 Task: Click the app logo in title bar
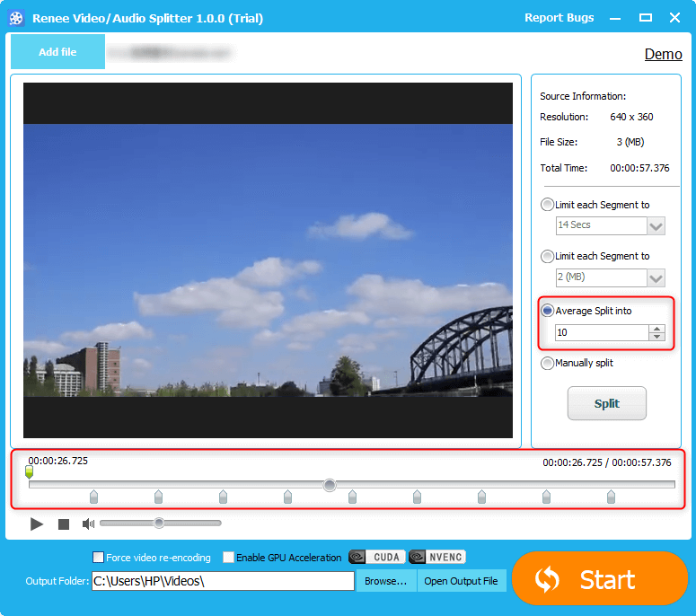point(16,18)
